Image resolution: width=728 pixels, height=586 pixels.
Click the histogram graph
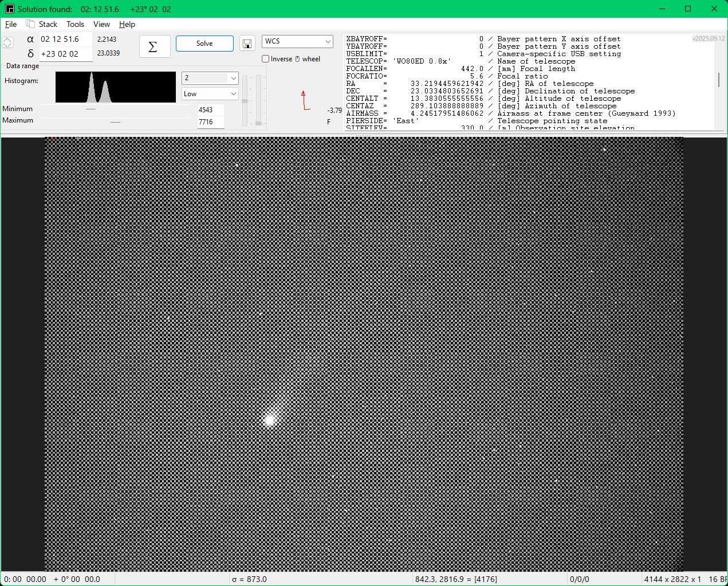116,87
